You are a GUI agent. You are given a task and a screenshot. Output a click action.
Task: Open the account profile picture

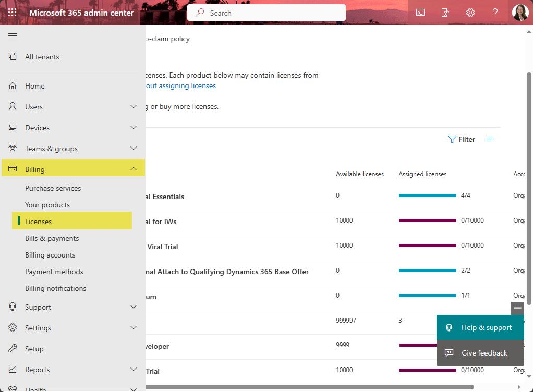520,13
